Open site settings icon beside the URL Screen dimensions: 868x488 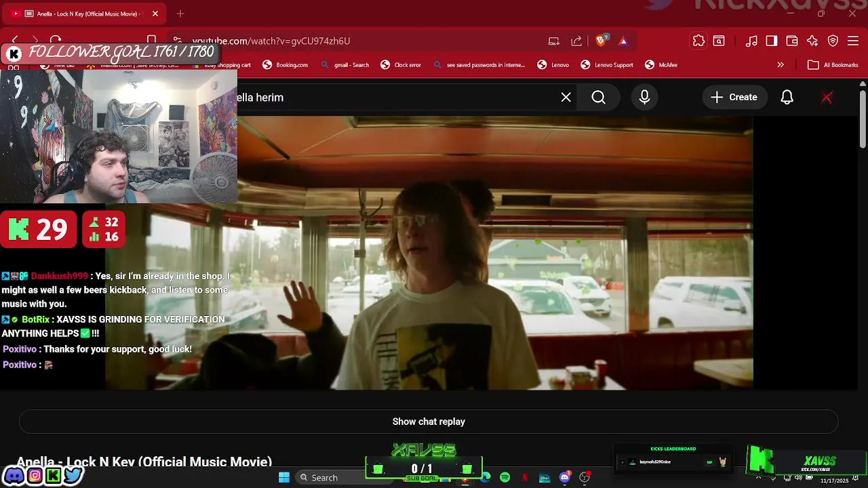(177, 41)
